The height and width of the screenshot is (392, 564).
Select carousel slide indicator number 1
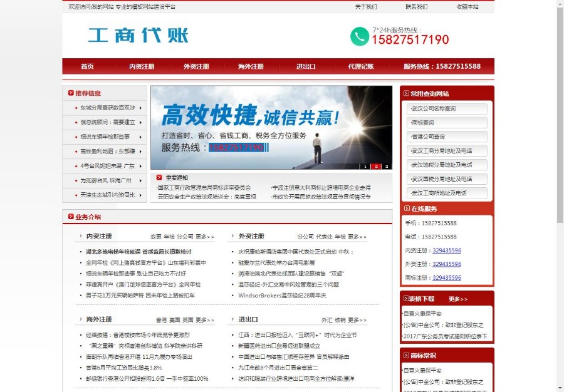click(365, 167)
